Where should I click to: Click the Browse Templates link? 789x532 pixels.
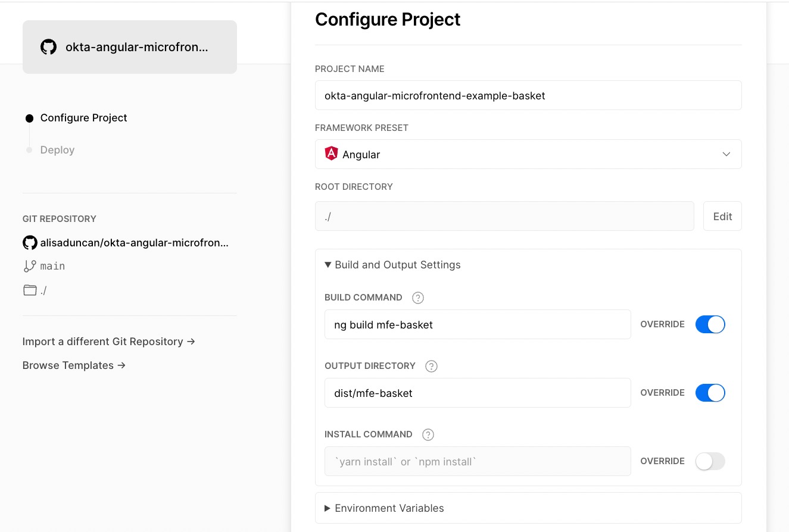[74, 365]
